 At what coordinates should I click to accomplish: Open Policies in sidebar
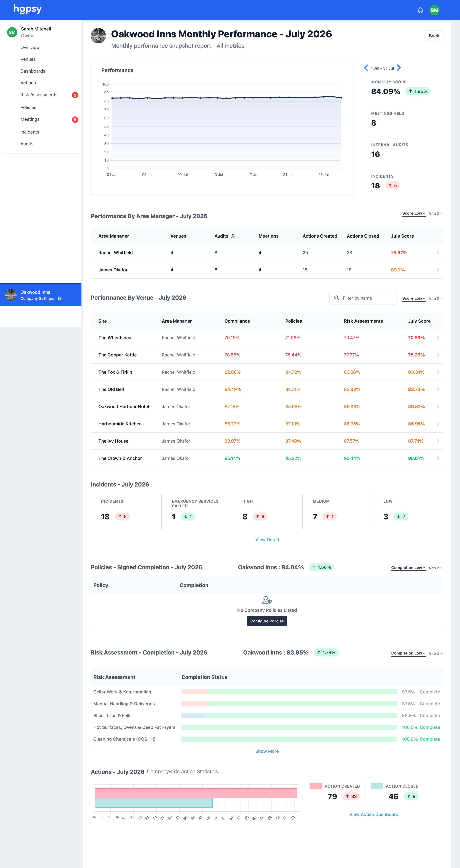[x=28, y=108]
